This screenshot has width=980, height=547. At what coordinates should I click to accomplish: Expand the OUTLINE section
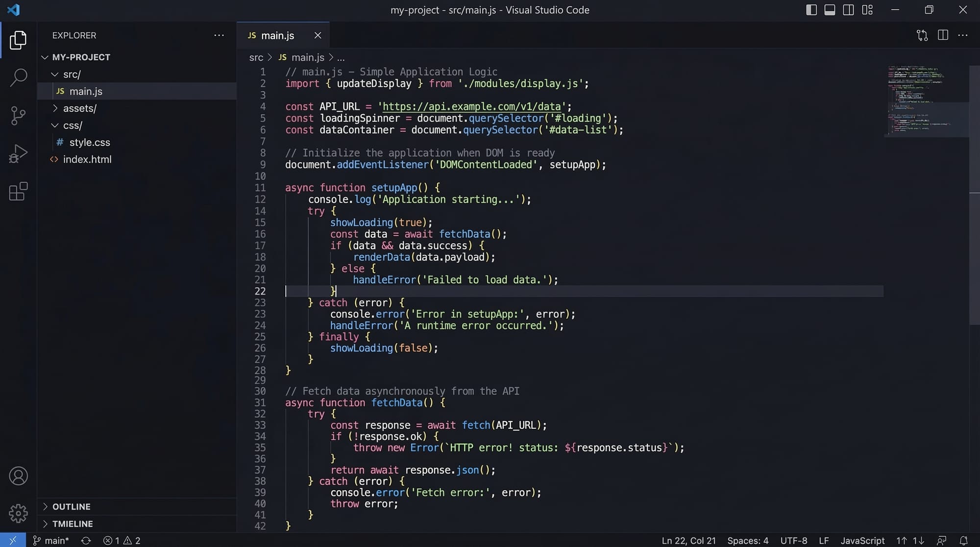[x=72, y=507]
